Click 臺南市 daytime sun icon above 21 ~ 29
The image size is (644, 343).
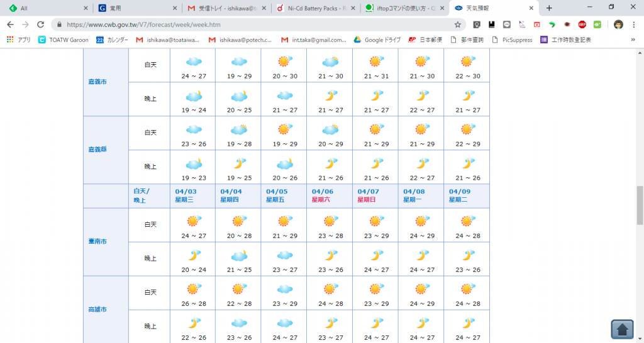tap(285, 221)
